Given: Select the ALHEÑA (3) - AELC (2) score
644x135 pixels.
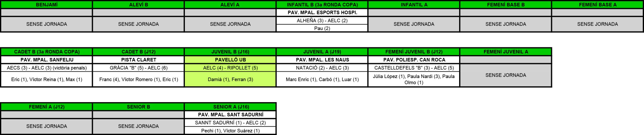Looking at the screenshot, I should coord(322,21).
